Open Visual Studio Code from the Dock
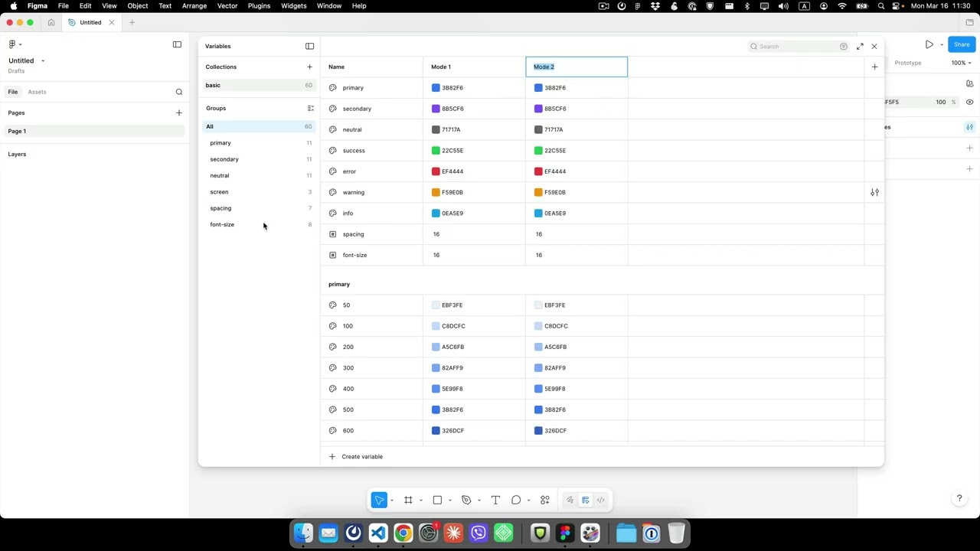 [378, 533]
